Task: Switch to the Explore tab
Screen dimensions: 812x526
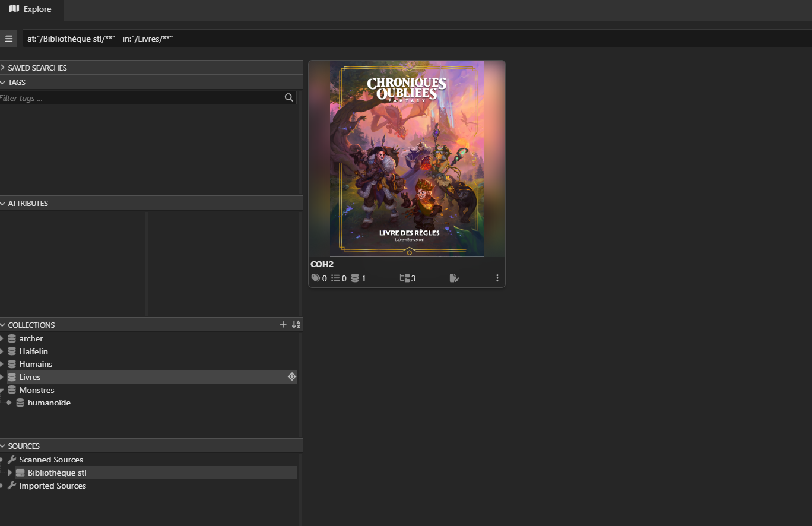Action: [x=31, y=9]
